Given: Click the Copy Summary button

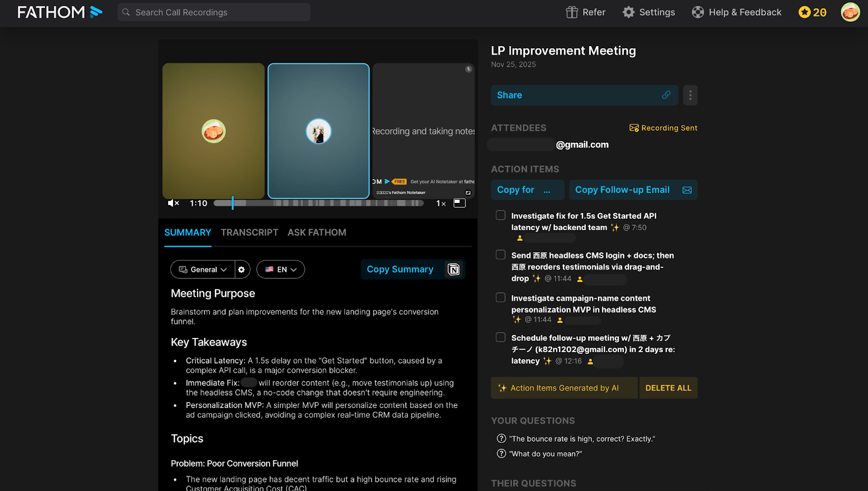Looking at the screenshot, I should 400,270.
